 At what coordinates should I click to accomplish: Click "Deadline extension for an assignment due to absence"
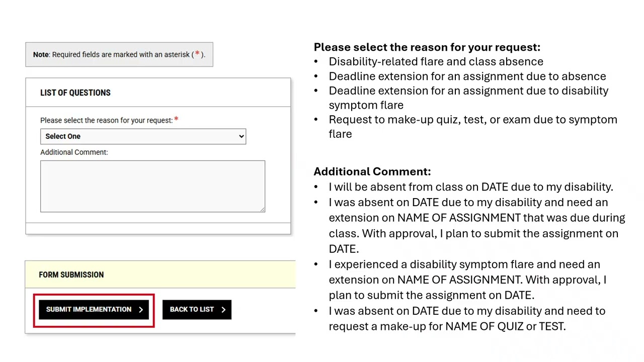click(x=467, y=76)
